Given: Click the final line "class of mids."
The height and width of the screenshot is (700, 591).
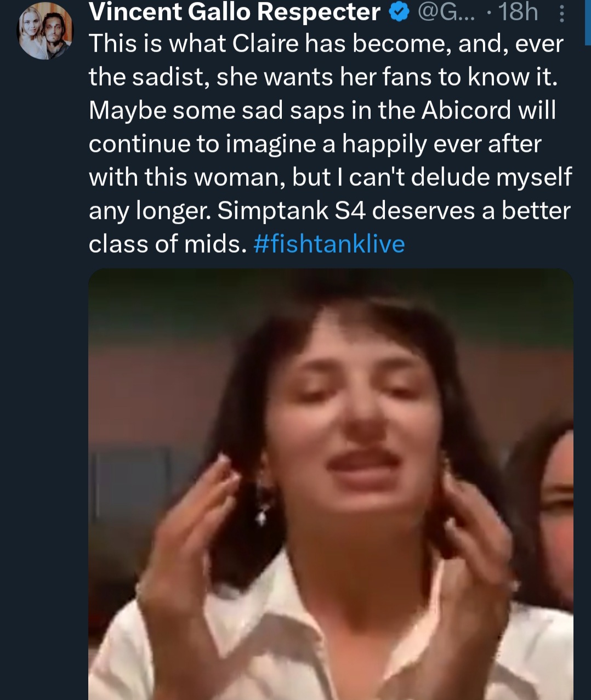Looking at the screenshot, I should click(167, 244).
